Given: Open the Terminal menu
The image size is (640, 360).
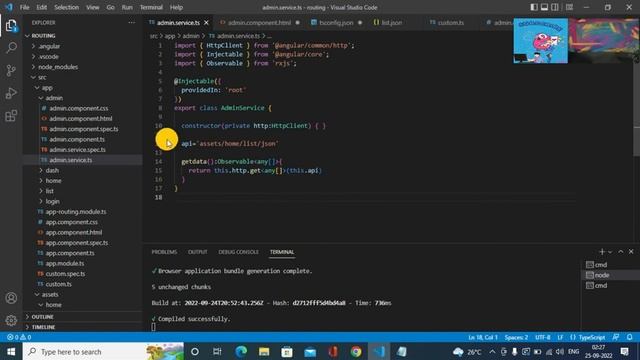Looking at the screenshot, I should click(151, 7).
